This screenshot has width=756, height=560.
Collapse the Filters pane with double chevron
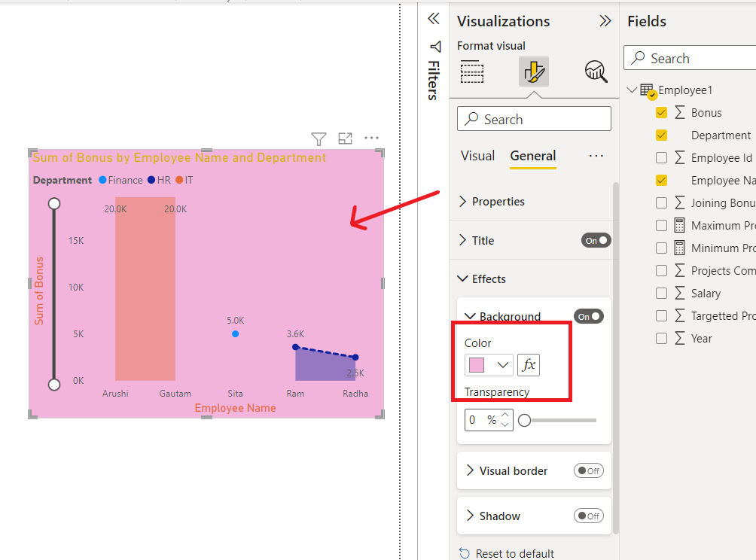[434, 19]
